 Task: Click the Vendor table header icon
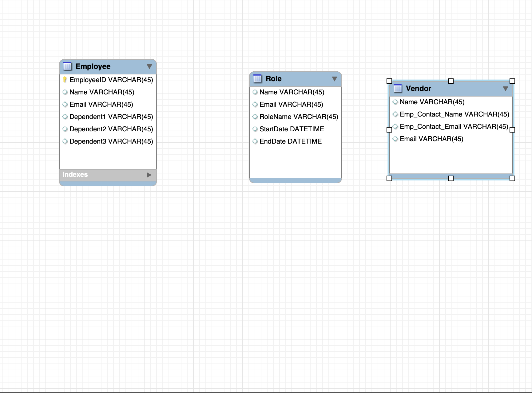point(398,88)
